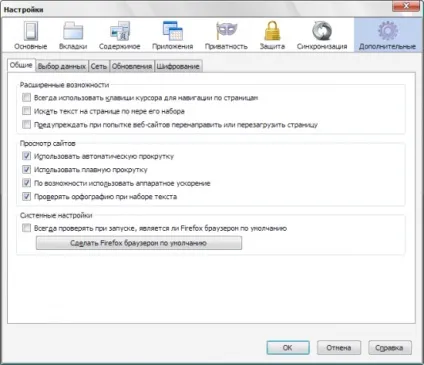Enable cursor keys navigation checkbox
Viewport: 424px width, 365px height.
coord(26,97)
